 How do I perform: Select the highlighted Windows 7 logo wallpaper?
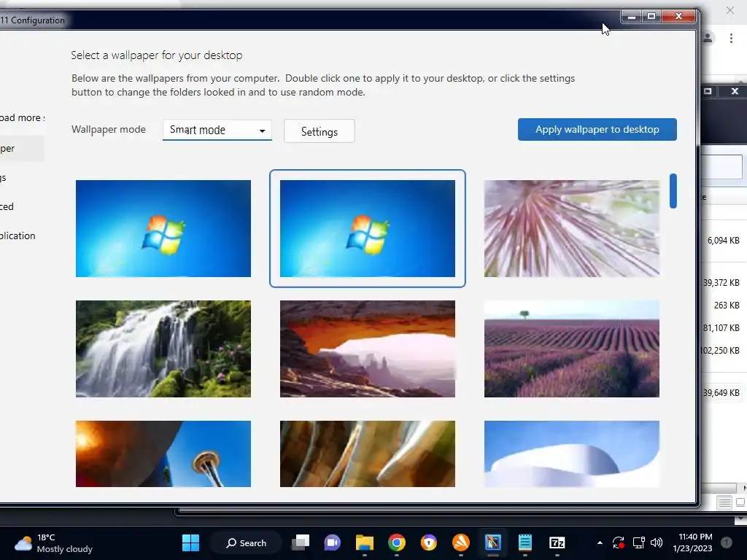point(368,228)
